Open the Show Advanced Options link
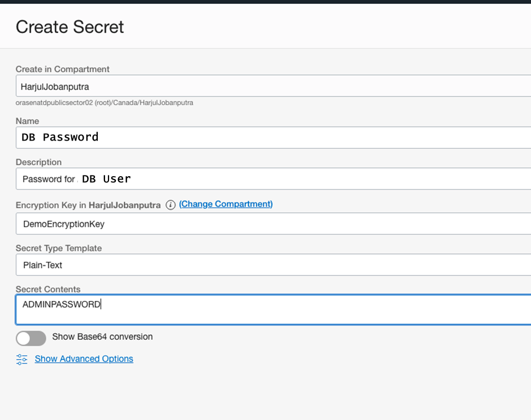The width and height of the screenshot is (531, 420). pyautogui.click(x=84, y=359)
